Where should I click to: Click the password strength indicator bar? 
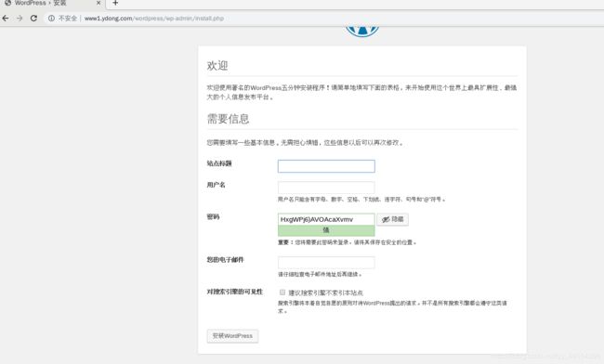[326, 230]
